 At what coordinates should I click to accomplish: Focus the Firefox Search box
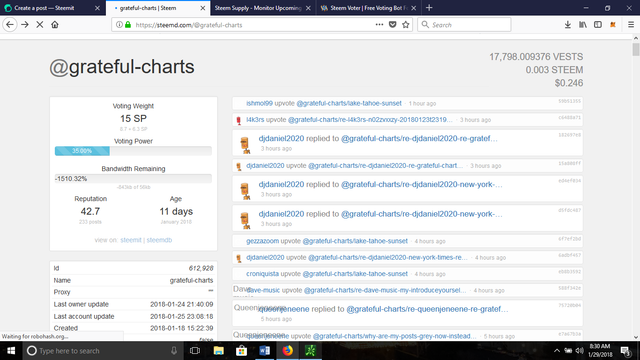464,24
